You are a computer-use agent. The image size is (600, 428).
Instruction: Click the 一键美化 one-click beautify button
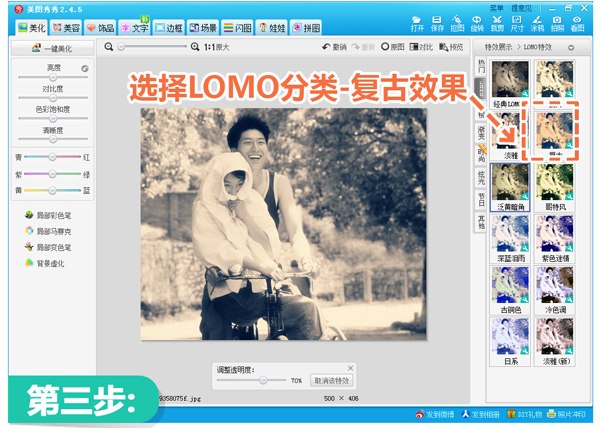[50, 47]
